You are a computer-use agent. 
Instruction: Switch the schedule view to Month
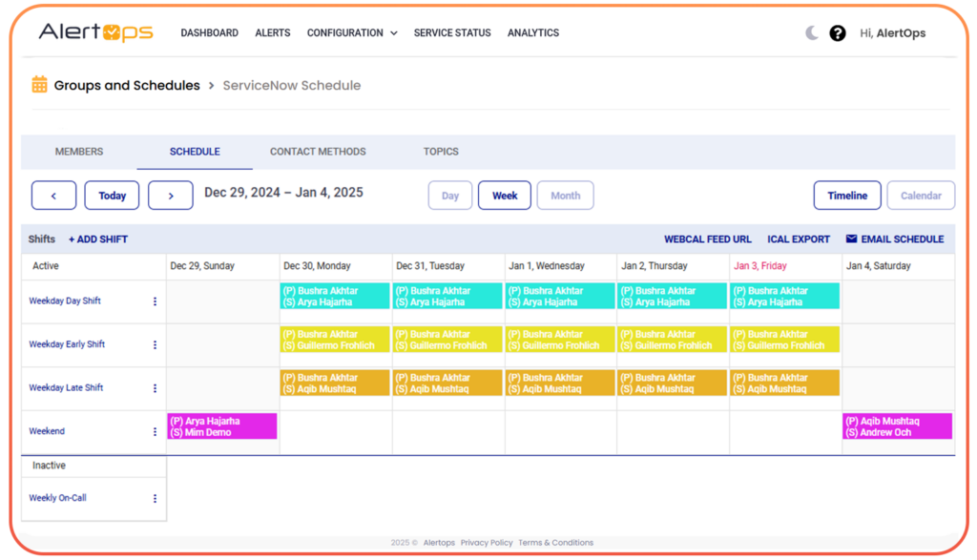[565, 195]
